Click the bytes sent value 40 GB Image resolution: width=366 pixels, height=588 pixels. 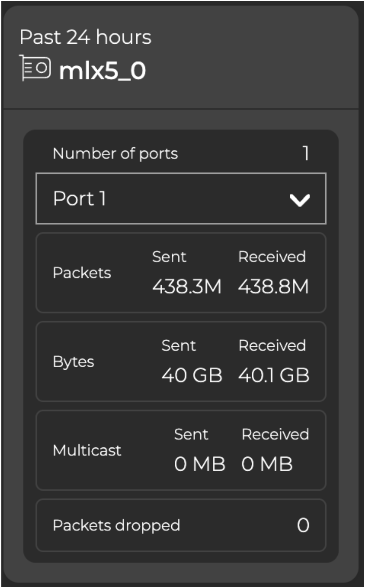click(x=192, y=375)
